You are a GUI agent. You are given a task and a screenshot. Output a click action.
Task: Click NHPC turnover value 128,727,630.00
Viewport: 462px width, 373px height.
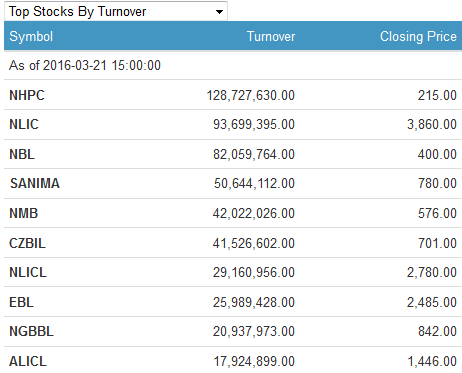[251, 95]
